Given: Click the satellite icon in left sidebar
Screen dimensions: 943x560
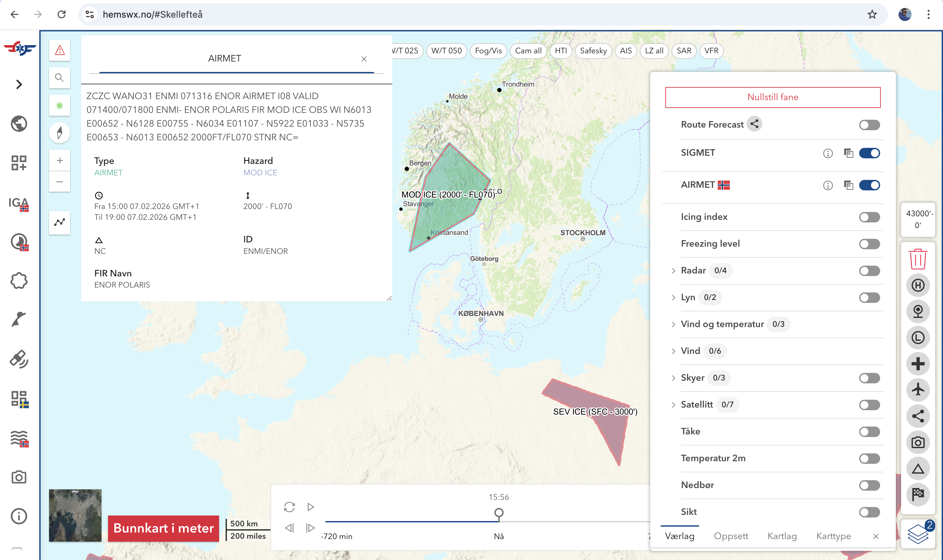Looking at the screenshot, I should pyautogui.click(x=19, y=359).
